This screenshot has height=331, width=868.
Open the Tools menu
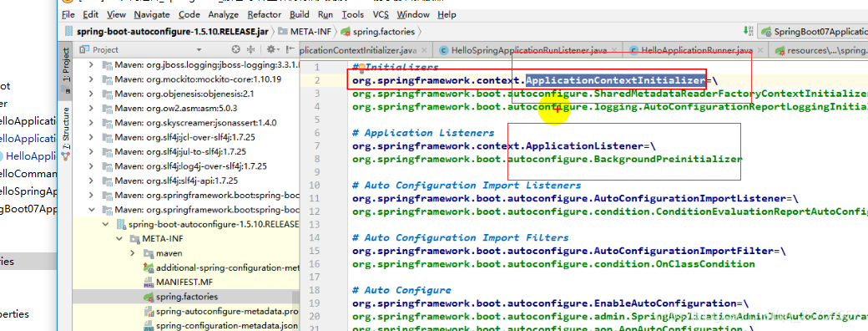352,14
